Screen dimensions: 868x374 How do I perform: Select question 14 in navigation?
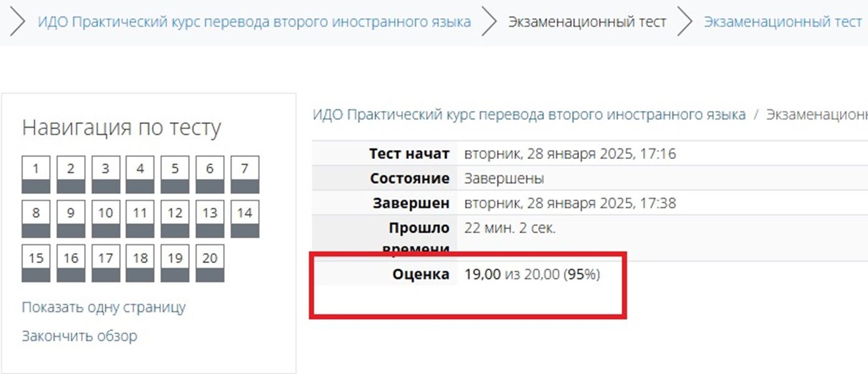point(245,219)
